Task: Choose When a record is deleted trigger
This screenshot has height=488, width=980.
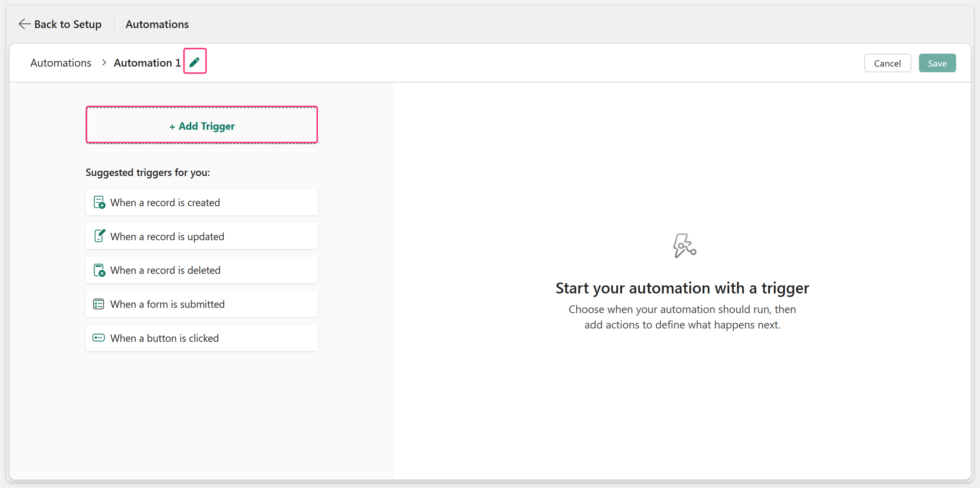Action: pos(202,270)
